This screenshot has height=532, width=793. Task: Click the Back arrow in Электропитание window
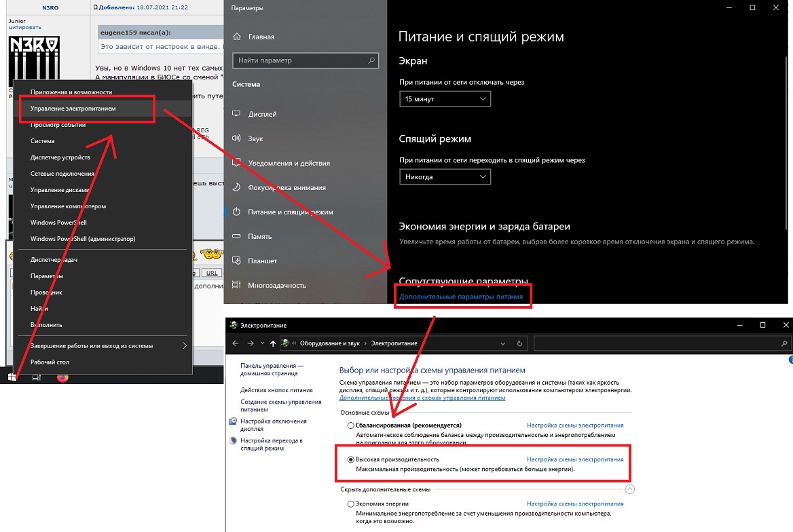236,343
